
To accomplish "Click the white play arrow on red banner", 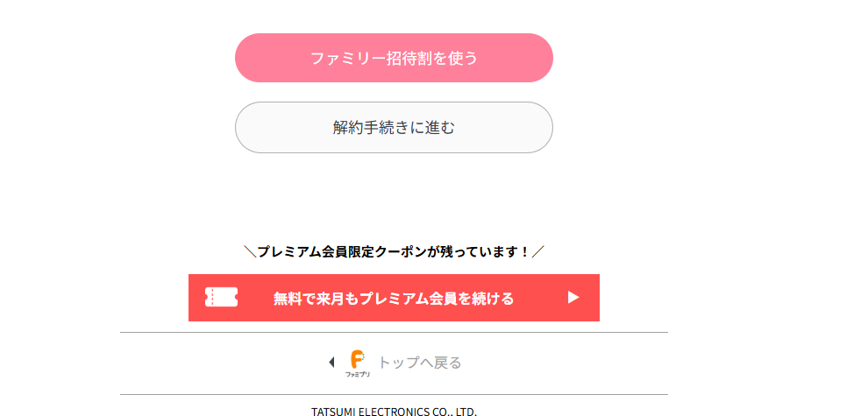I will [x=573, y=298].
